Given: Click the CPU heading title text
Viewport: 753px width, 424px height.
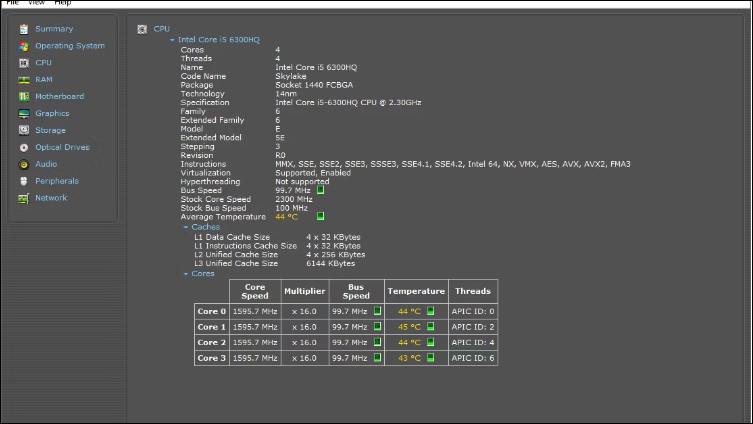Looking at the screenshot, I should pos(162,29).
